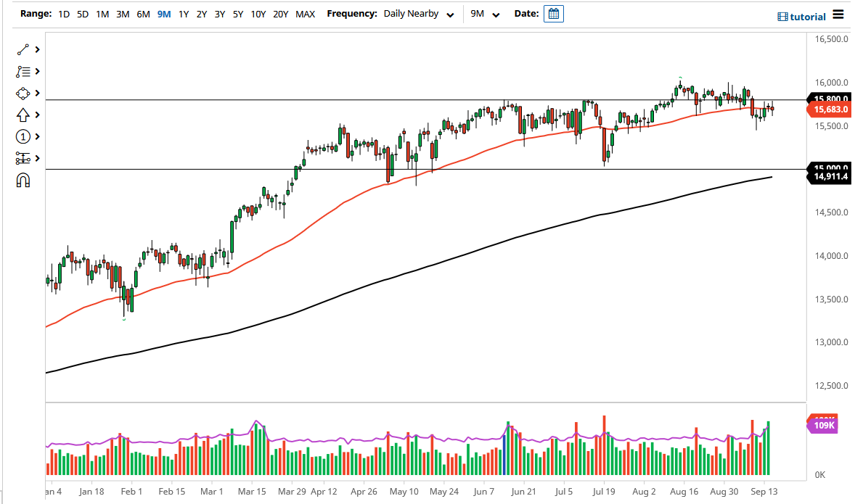Select the measurement tool
Screen dimensions: 855x504
tap(22, 158)
